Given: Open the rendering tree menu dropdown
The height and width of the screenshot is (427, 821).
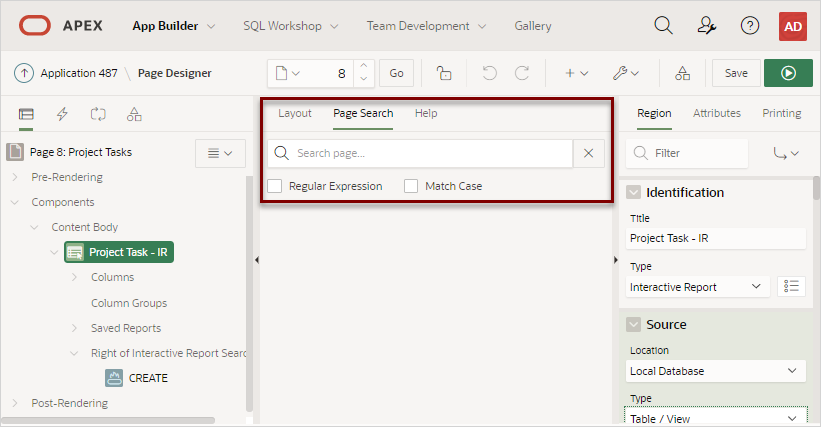Looking at the screenshot, I should coord(220,153).
